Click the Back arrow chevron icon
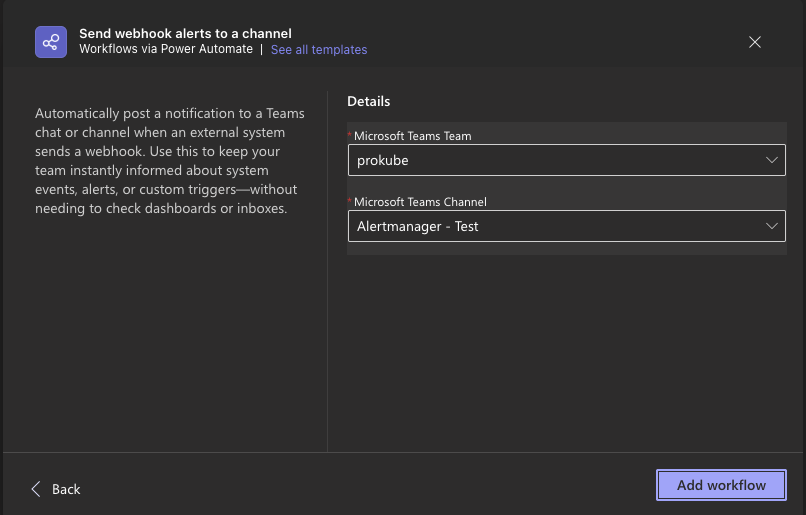Image resolution: width=806 pixels, height=515 pixels. point(36,489)
